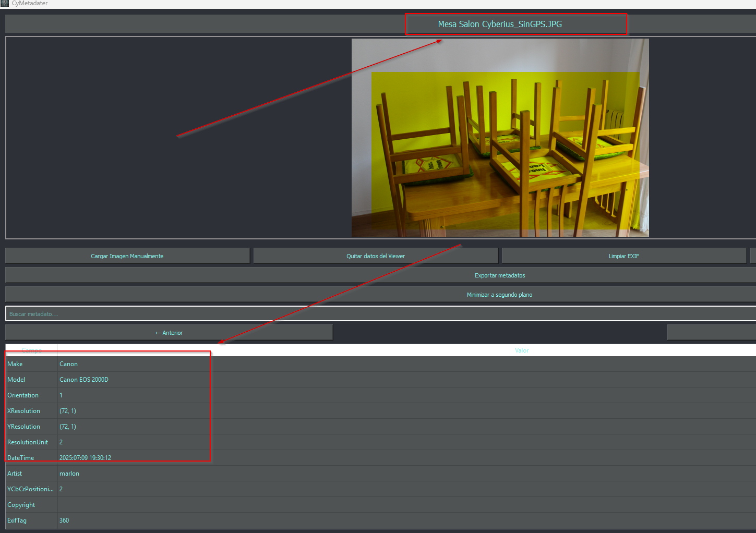Screen dimensions: 756x533
Task: Select the YResolution field cell
Action: click(31, 427)
